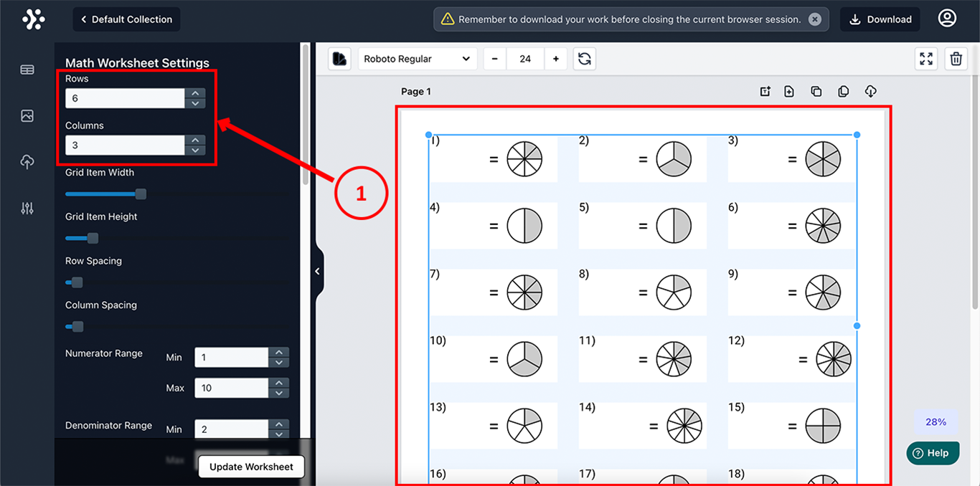The image size is (980, 486).
Task: Click the worksheet top-right selection handle
Action: click(857, 135)
